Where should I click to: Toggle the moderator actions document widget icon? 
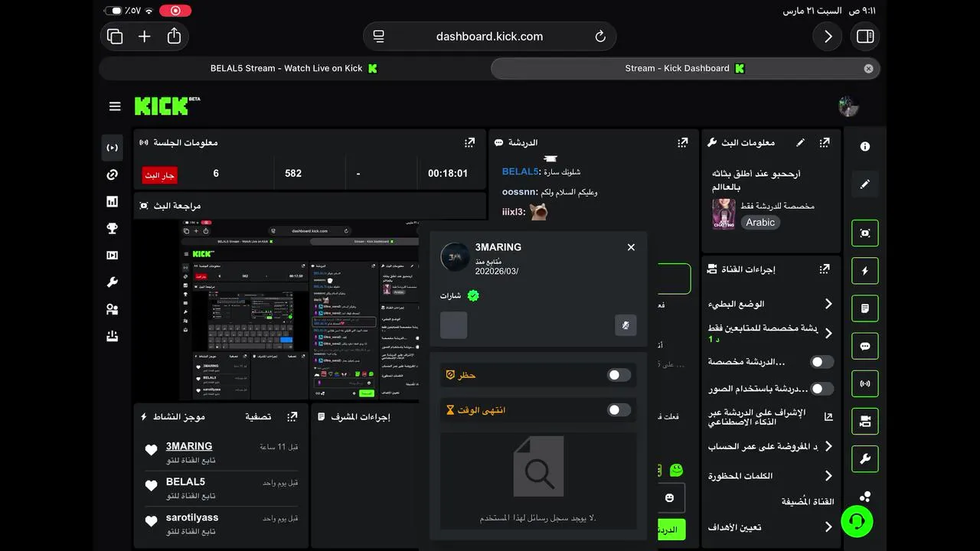pos(865,308)
